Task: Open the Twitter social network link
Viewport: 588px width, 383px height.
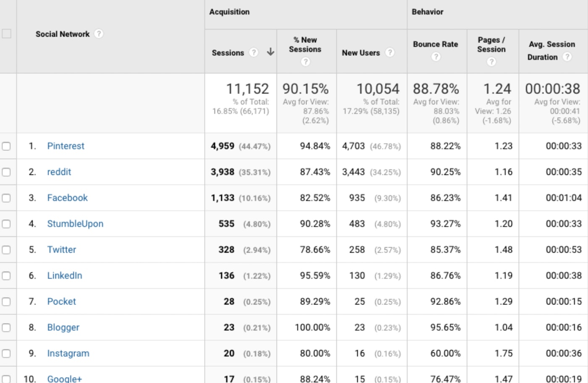Action: [61, 250]
